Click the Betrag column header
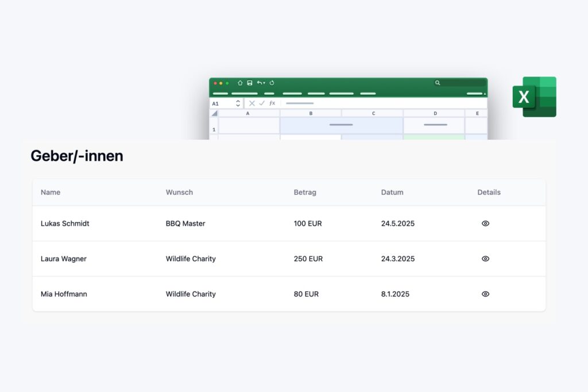Viewport: 588px width, 392px height. tap(305, 193)
